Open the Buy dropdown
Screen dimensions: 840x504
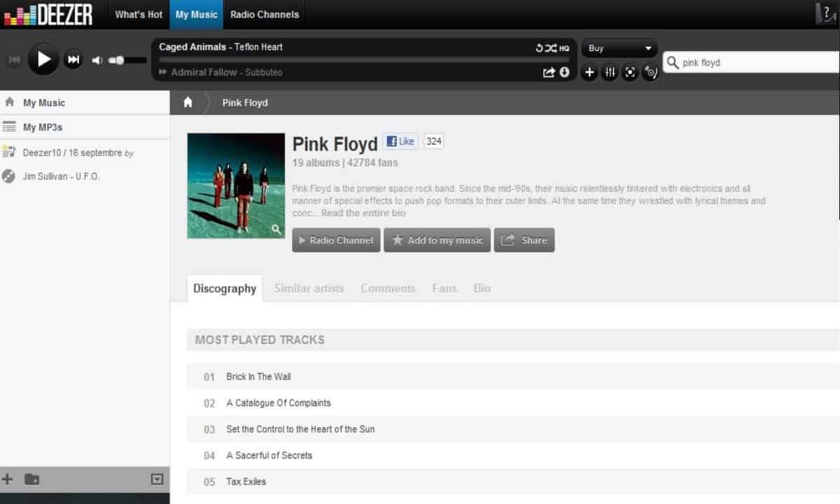pos(619,48)
